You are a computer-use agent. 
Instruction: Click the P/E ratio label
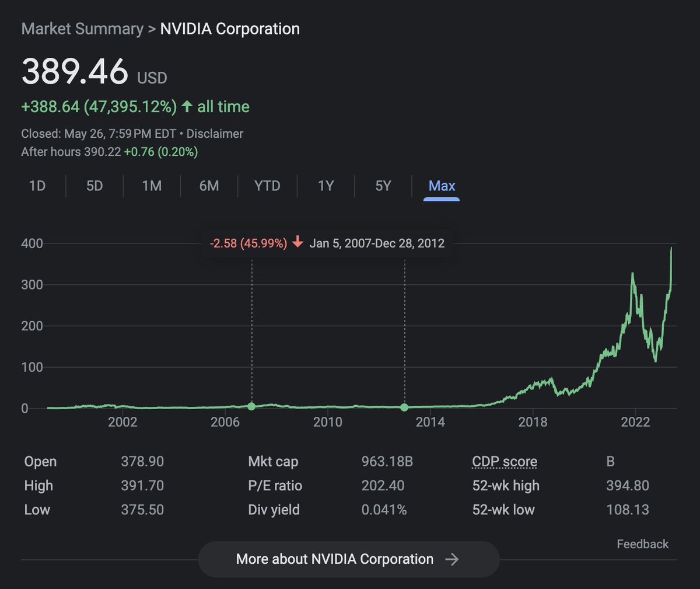(275, 486)
